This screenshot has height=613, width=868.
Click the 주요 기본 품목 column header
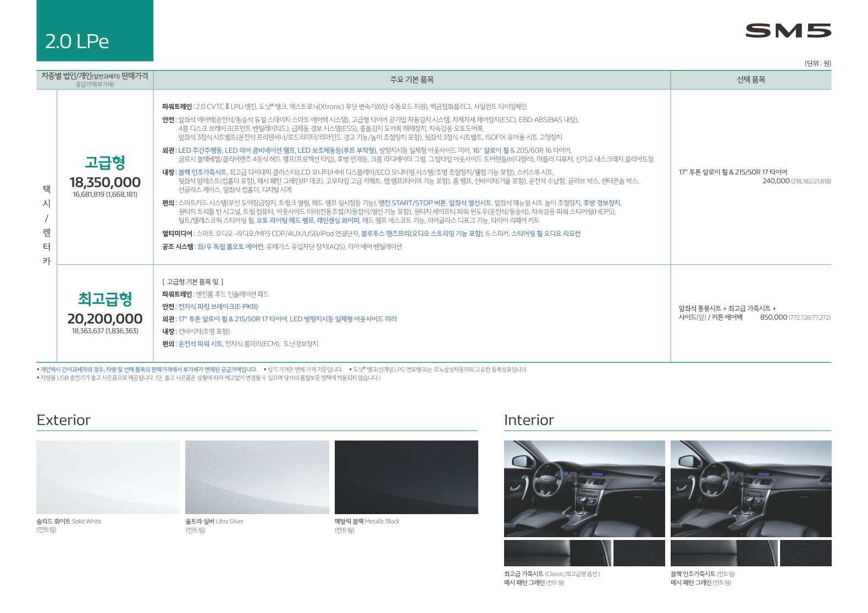412,80
